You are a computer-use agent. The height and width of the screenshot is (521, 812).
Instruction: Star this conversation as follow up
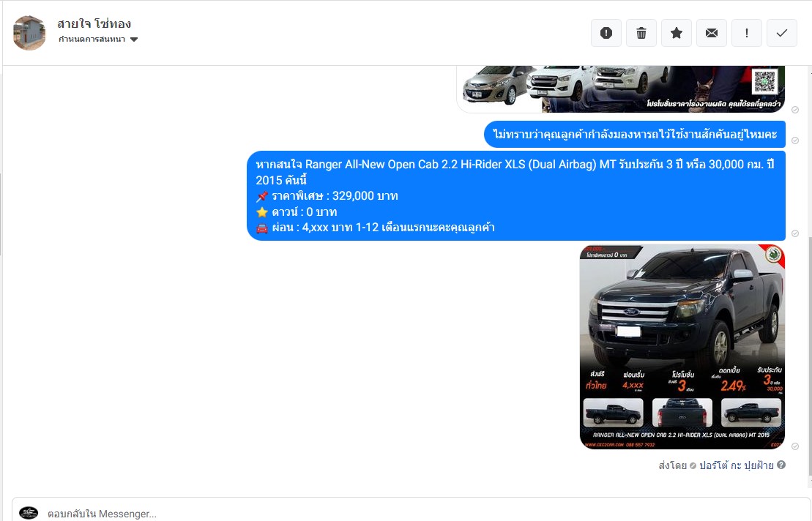click(x=677, y=33)
